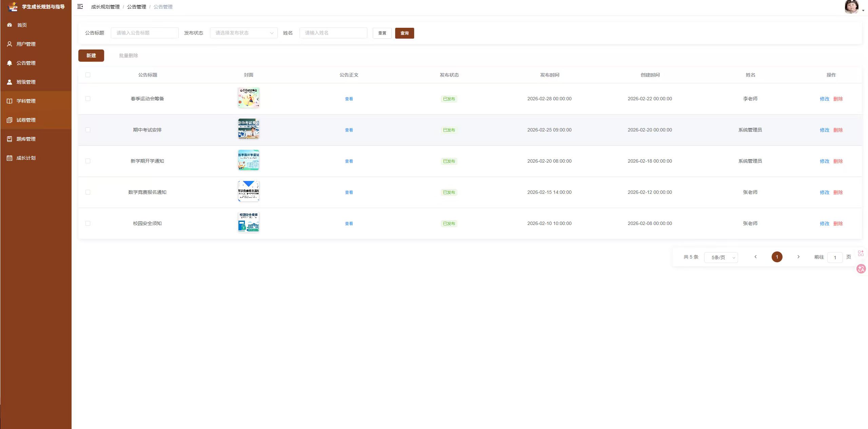Click the black 公告管理 breadcrumb
This screenshot has height=429, width=868.
pos(137,7)
